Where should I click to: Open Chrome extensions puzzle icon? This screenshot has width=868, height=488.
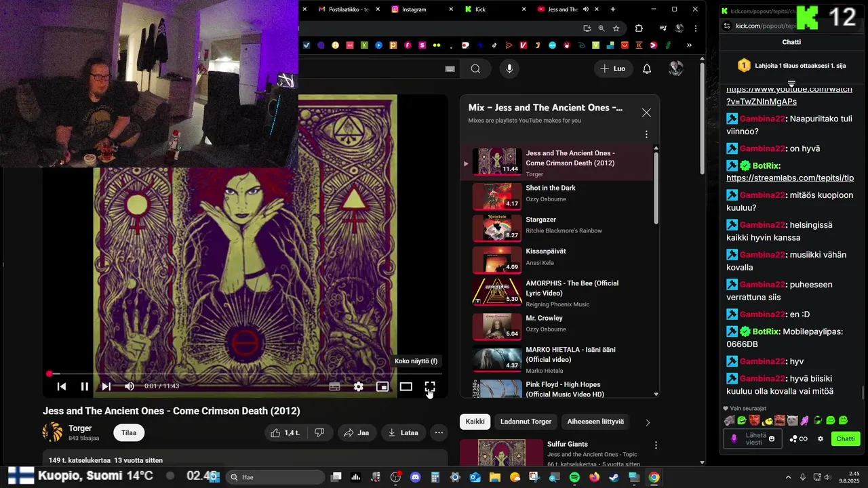(x=639, y=28)
